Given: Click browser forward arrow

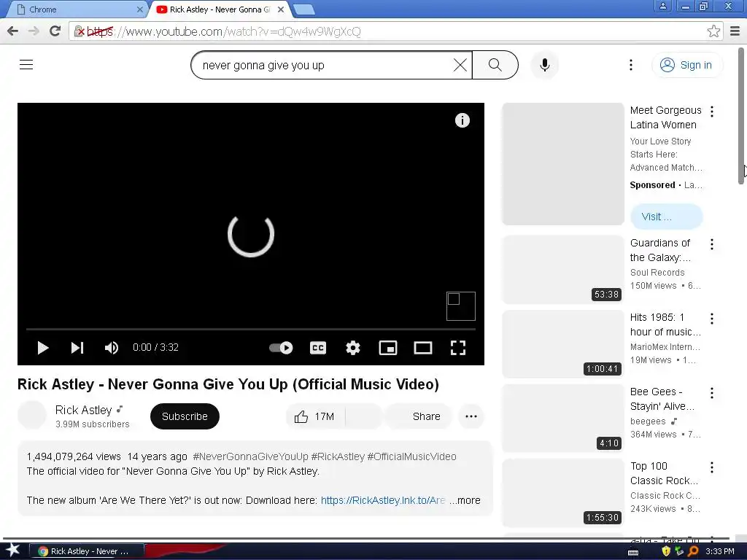Looking at the screenshot, I should click(34, 31).
